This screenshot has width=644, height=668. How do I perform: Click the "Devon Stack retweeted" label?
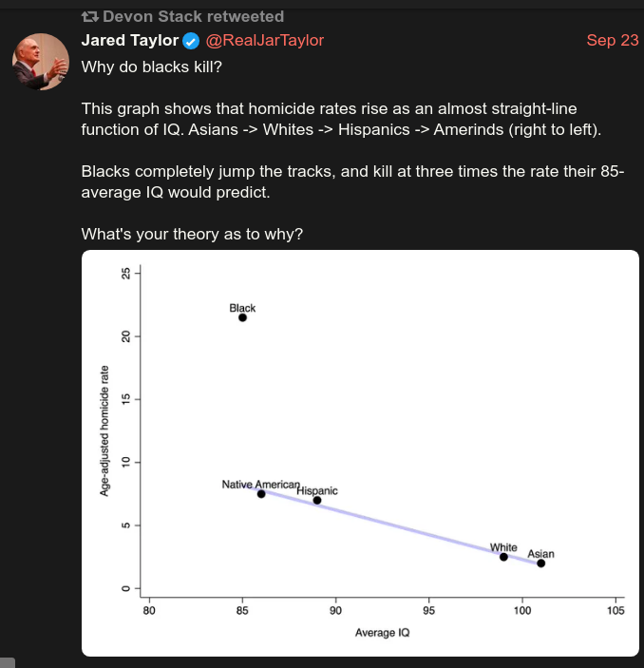point(193,16)
